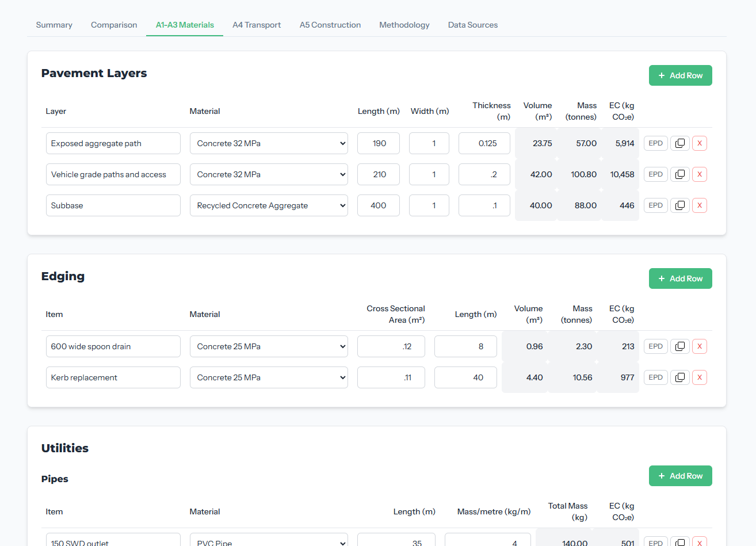756x546 pixels.
Task: Duplicate the Kerb replacement row
Action: [679, 377]
